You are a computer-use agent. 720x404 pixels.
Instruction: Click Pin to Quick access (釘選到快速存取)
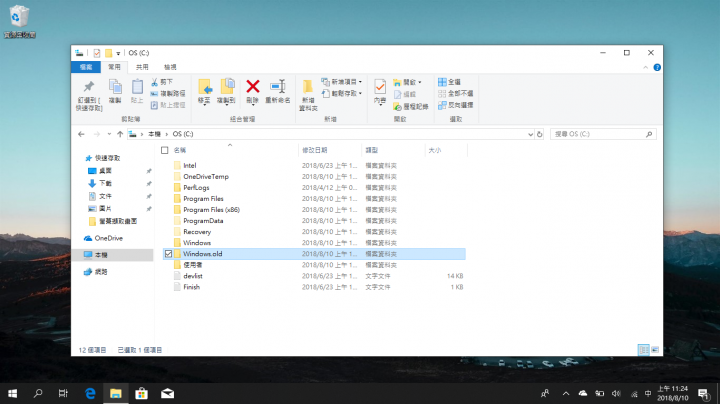tap(89, 95)
